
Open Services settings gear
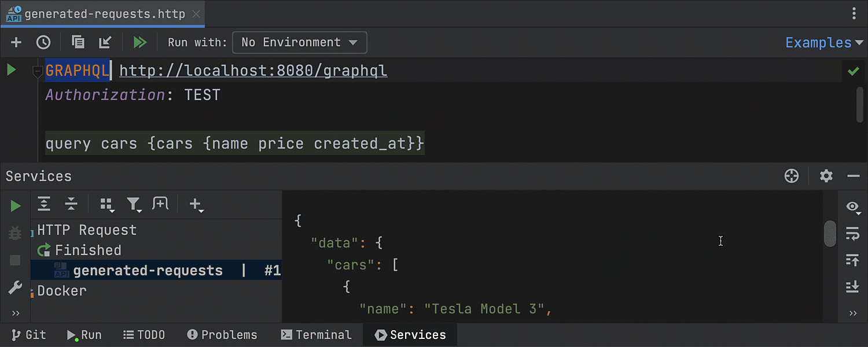(x=826, y=176)
